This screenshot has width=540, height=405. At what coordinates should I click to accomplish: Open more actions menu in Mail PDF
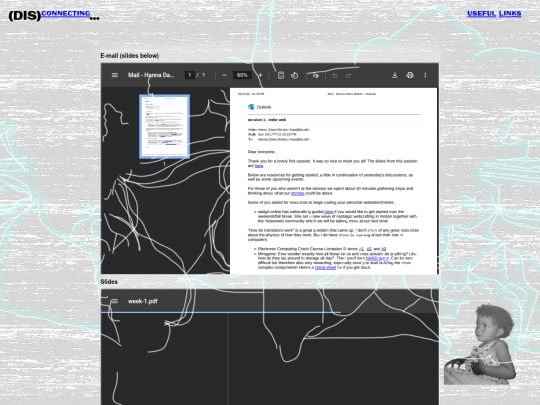coord(425,75)
